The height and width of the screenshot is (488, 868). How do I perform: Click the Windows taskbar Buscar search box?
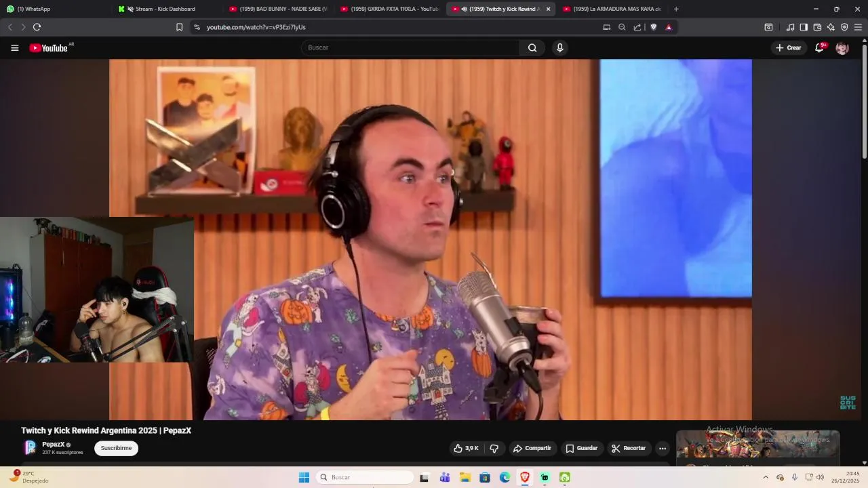[x=366, y=477]
